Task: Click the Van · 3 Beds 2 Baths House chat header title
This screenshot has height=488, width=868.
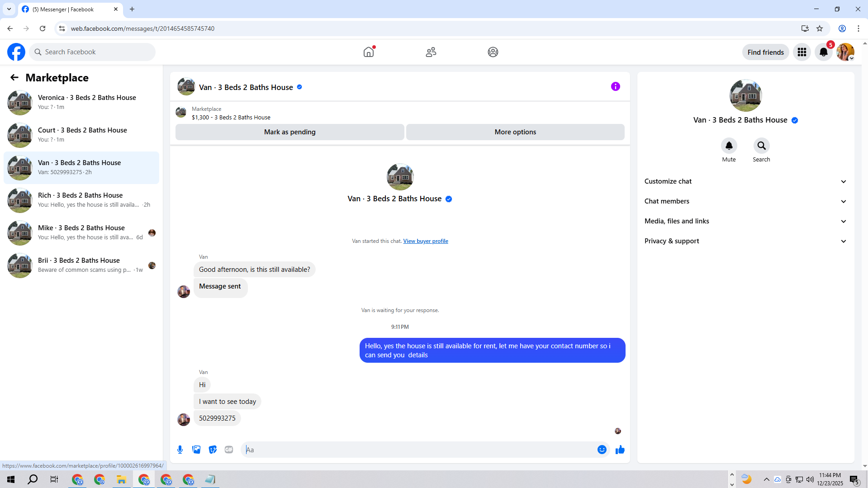Action: coord(246,87)
